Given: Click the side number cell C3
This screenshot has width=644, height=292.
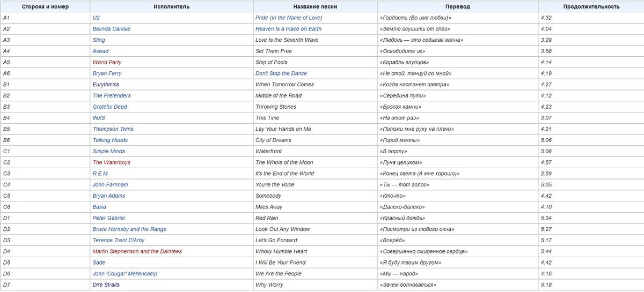Looking at the screenshot, I should (x=45, y=174).
